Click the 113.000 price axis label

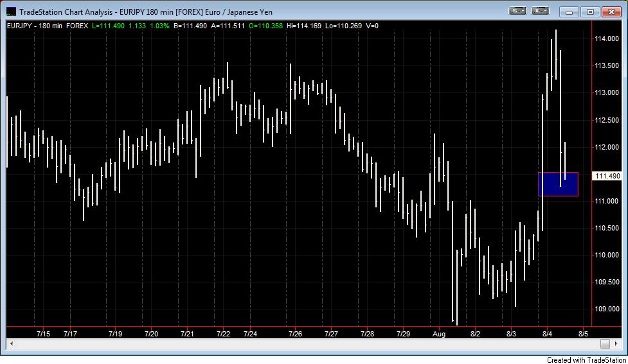(x=607, y=93)
